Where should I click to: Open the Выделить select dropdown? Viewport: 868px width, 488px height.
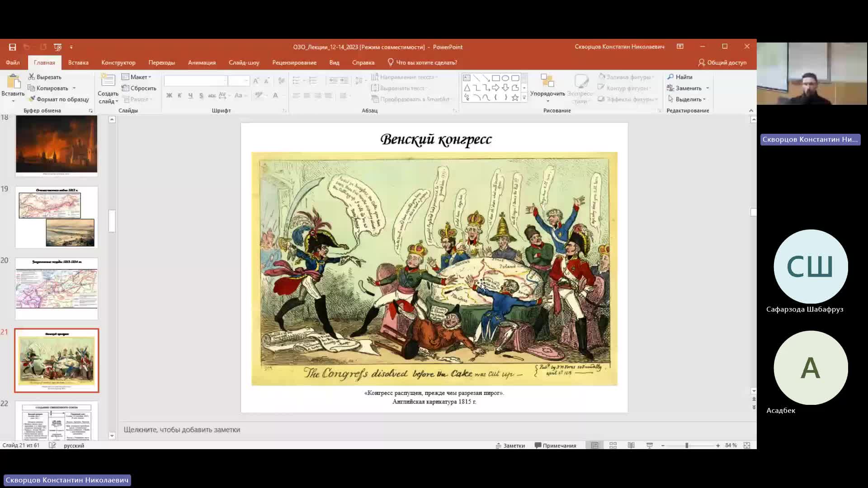686,99
